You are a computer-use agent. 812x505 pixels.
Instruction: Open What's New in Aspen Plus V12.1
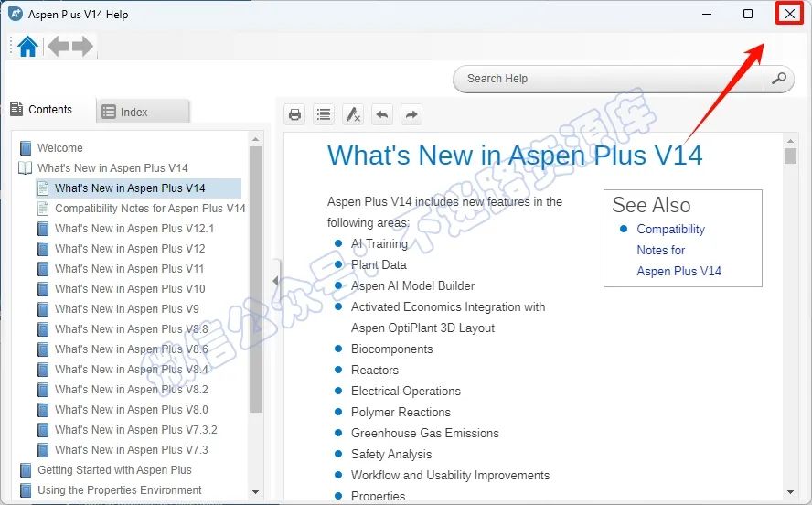point(134,229)
